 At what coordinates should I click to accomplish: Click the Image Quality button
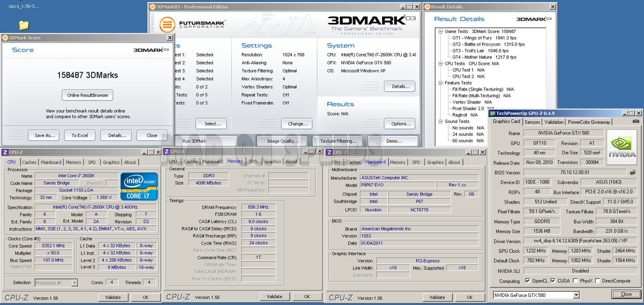point(283,141)
